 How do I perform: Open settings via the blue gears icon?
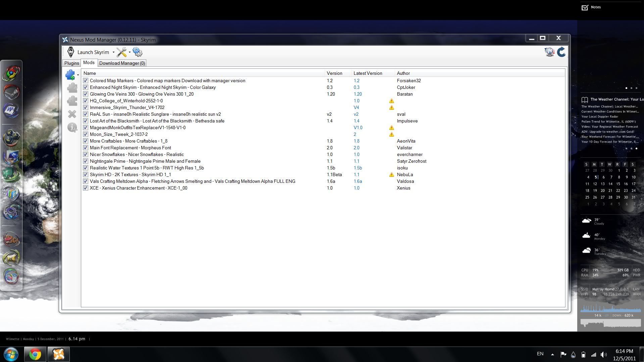pyautogui.click(x=137, y=52)
